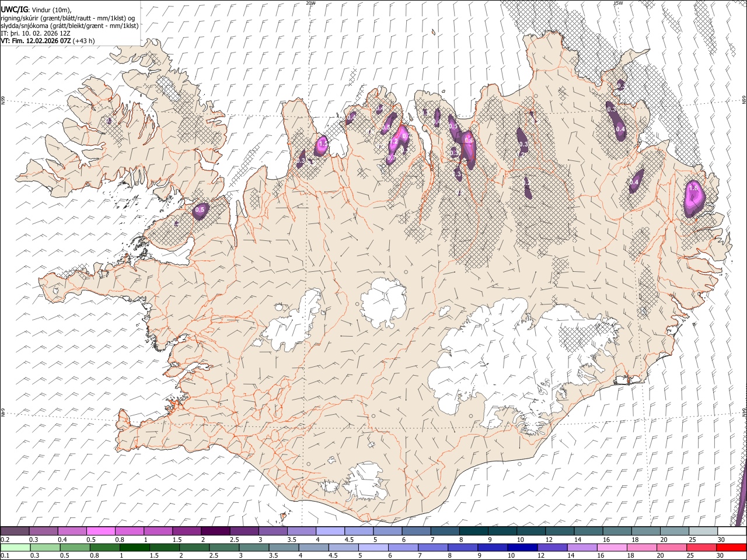
Task: Click the bright pink 0.5 snow legend swatch
Action: (101, 531)
